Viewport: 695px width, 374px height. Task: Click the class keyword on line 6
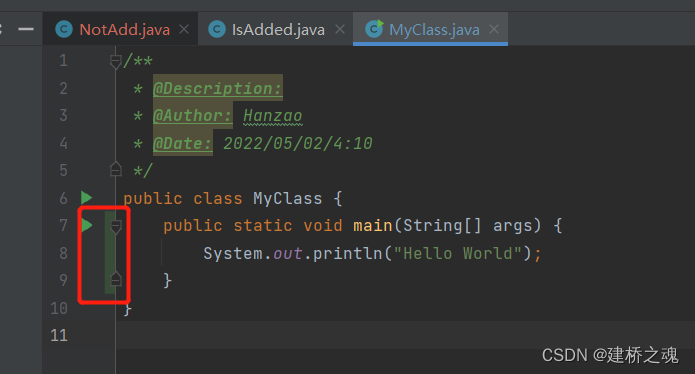[x=218, y=198]
